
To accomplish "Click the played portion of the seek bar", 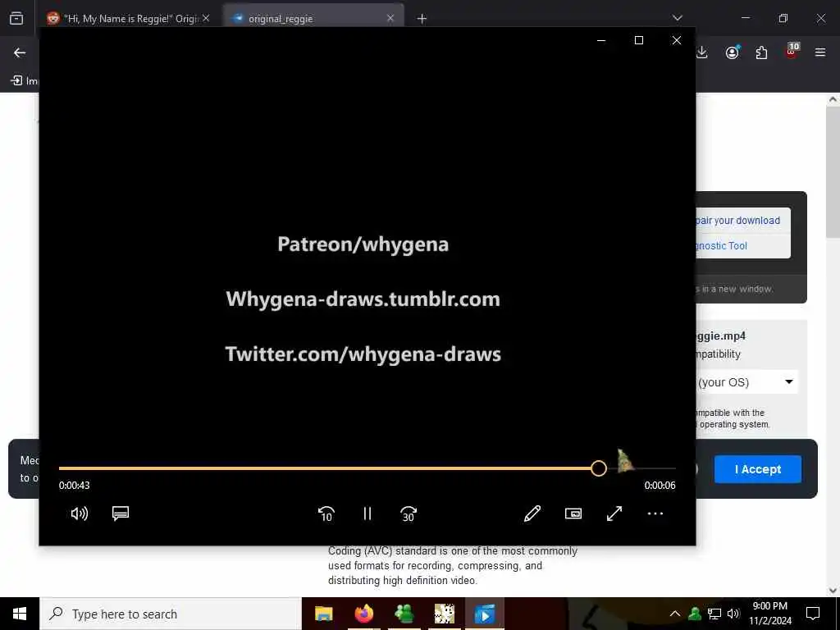I will (x=325, y=468).
